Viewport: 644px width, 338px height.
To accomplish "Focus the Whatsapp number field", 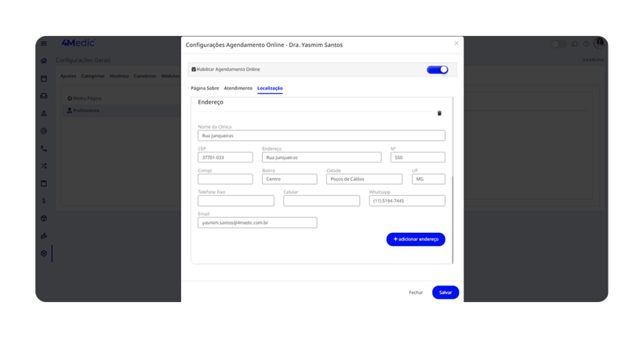I will point(407,201).
